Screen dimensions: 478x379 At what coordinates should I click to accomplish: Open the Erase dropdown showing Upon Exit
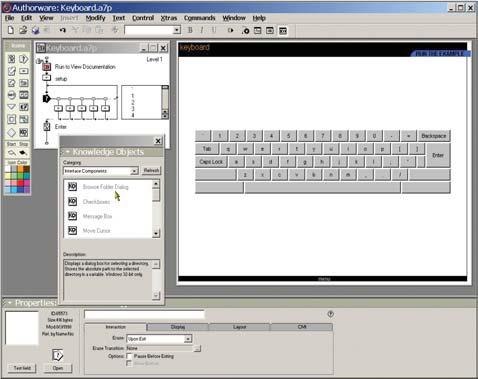point(188,339)
